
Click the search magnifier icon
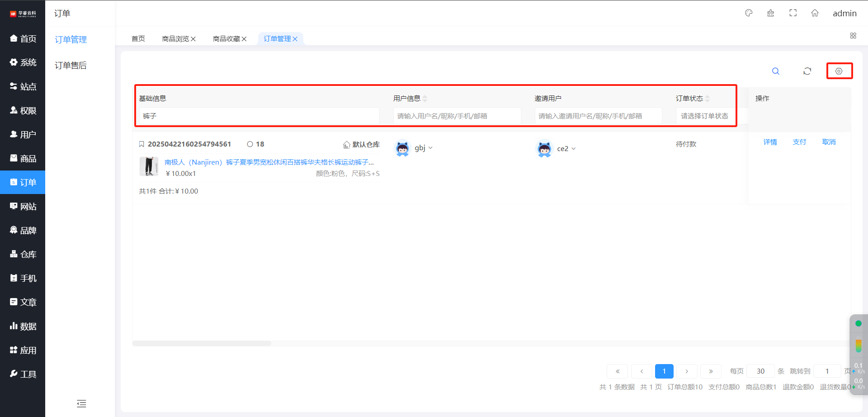(x=775, y=71)
